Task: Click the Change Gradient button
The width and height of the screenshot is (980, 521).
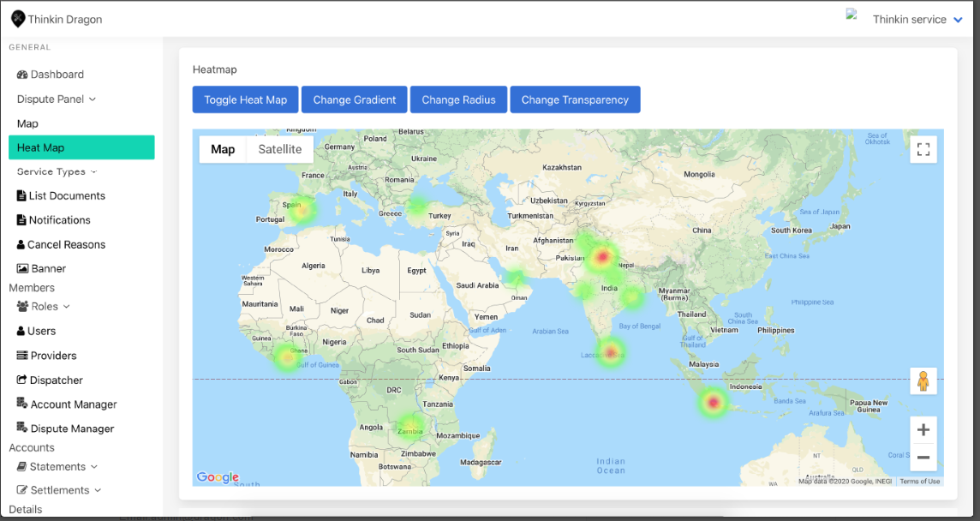Action: (355, 100)
